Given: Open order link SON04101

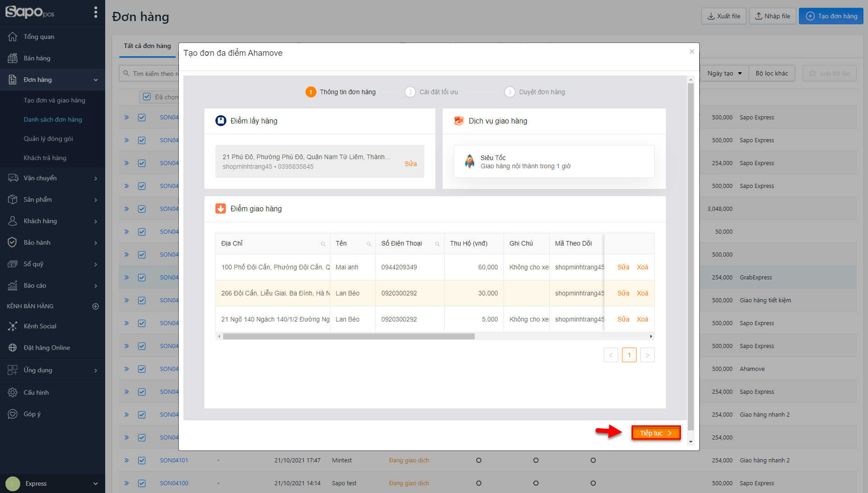Looking at the screenshot, I should 174,460.
